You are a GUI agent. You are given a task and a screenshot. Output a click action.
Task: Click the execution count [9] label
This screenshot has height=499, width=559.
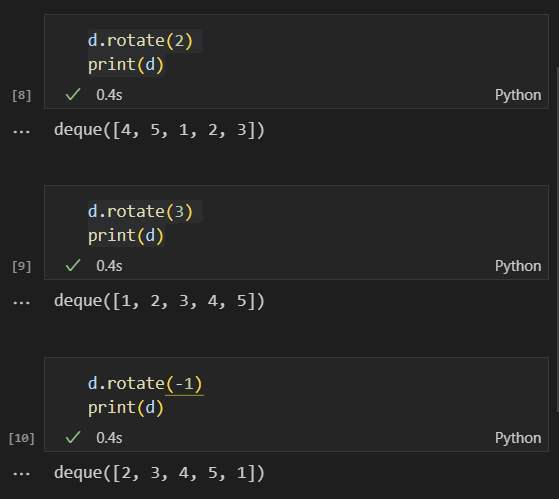[21, 266]
